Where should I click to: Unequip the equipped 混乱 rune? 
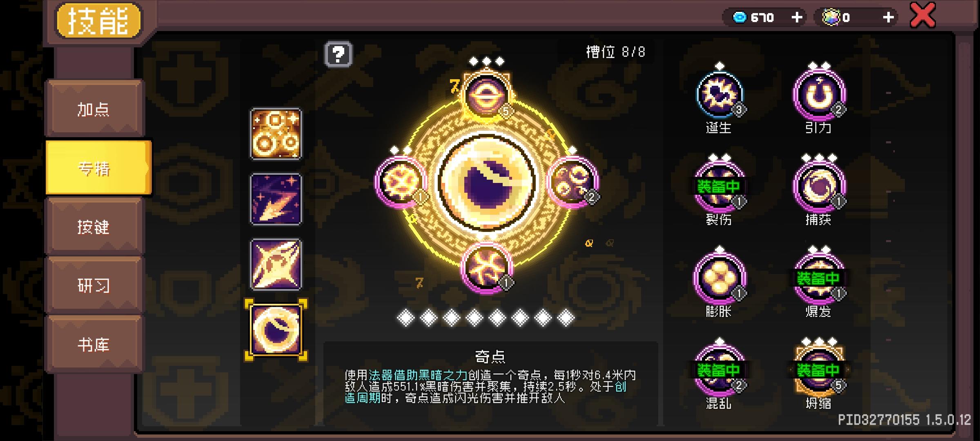719,370
